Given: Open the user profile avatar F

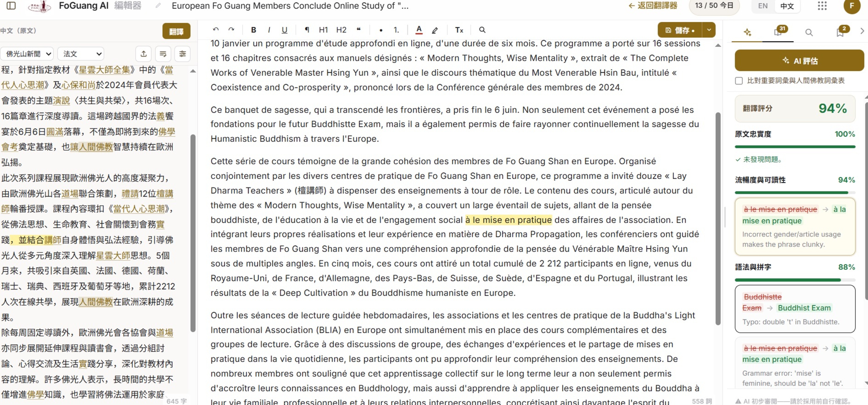Looking at the screenshot, I should coord(851,6).
